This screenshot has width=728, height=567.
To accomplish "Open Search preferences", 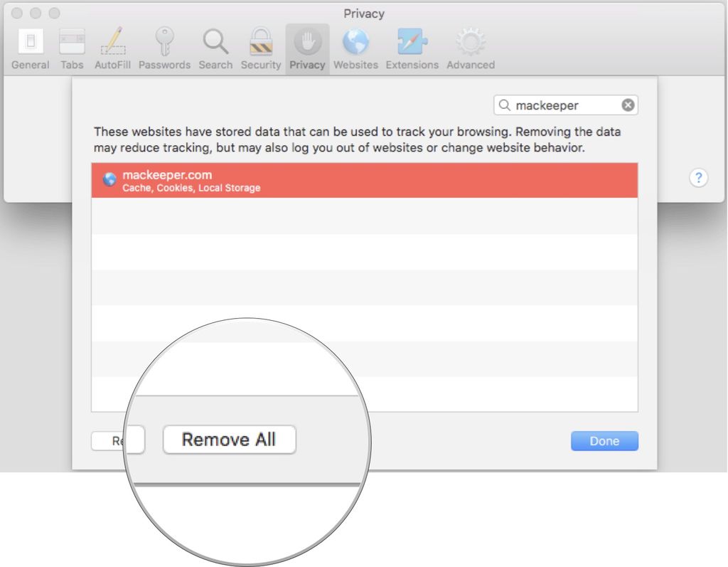I will (x=215, y=43).
